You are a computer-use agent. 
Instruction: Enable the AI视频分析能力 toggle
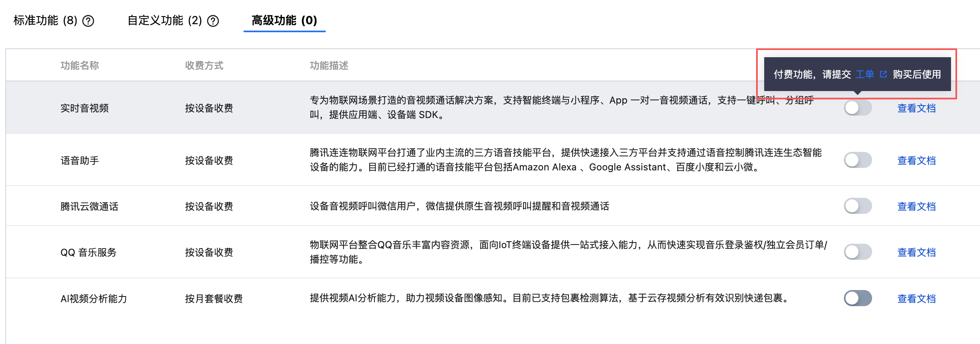tap(858, 298)
